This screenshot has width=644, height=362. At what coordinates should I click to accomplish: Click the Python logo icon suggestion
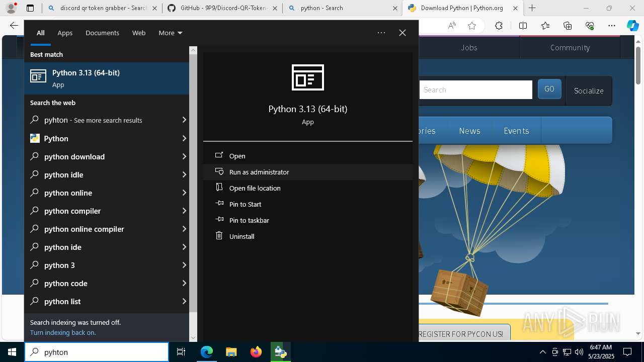point(35,138)
